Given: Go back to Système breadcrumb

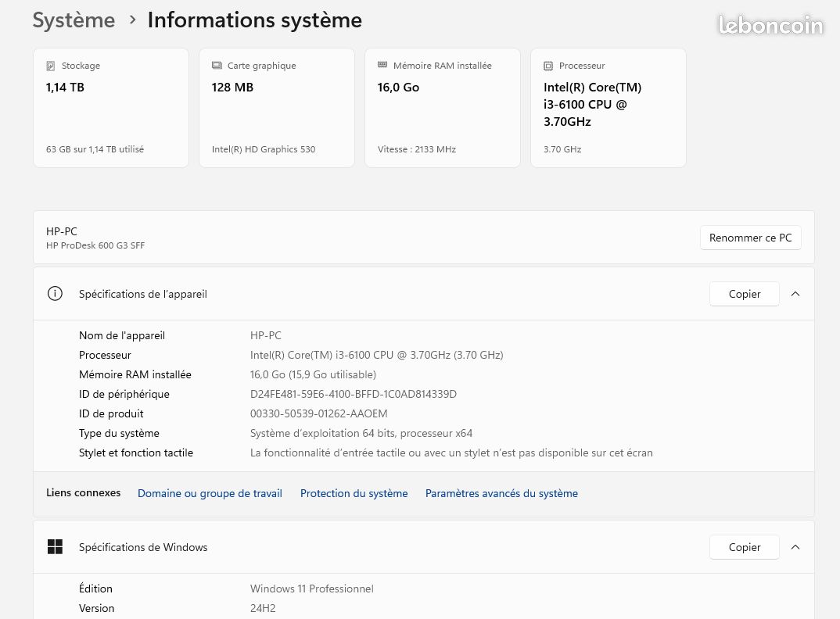Looking at the screenshot, I should [x=74, y=20].
